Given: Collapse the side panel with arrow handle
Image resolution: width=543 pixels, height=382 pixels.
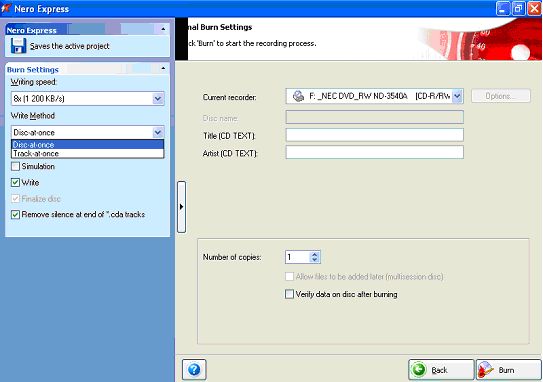Looking at the screenshot, I should [x=181, y=207].
